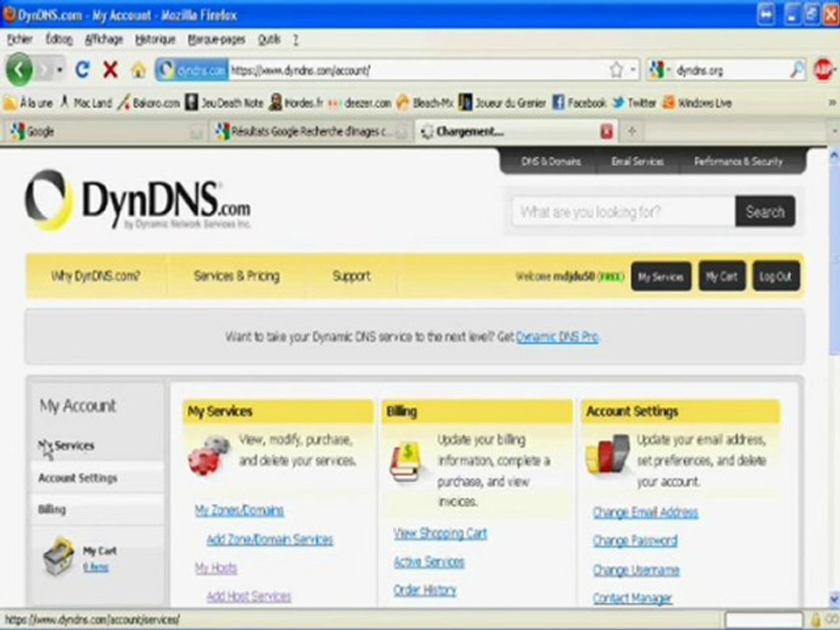Viewport: 840px width, 630px height.
Task: Open the Change Email Address link
Action: tap(646, 512)
